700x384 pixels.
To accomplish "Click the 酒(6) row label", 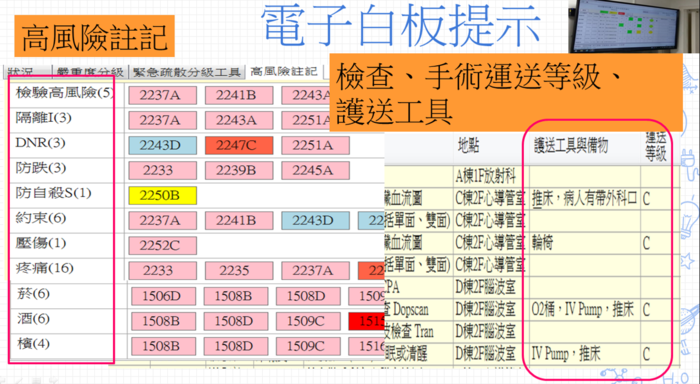I will tap(33, 319).
